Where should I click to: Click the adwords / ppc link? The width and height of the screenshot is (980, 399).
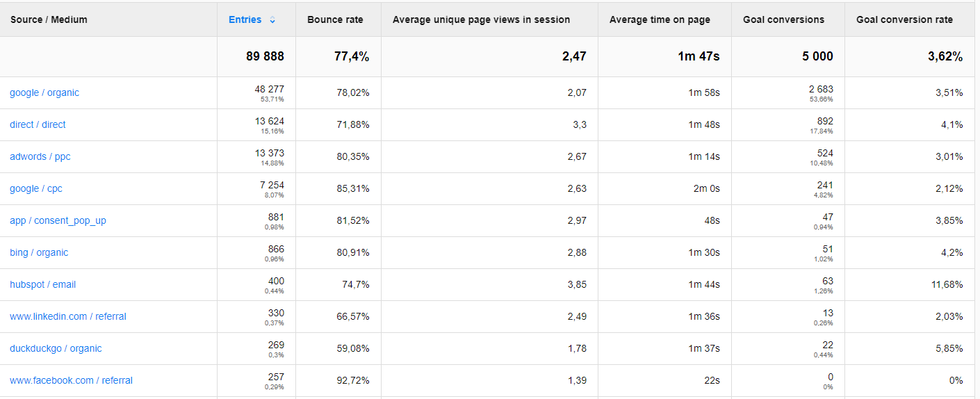[x=40, y=156]
